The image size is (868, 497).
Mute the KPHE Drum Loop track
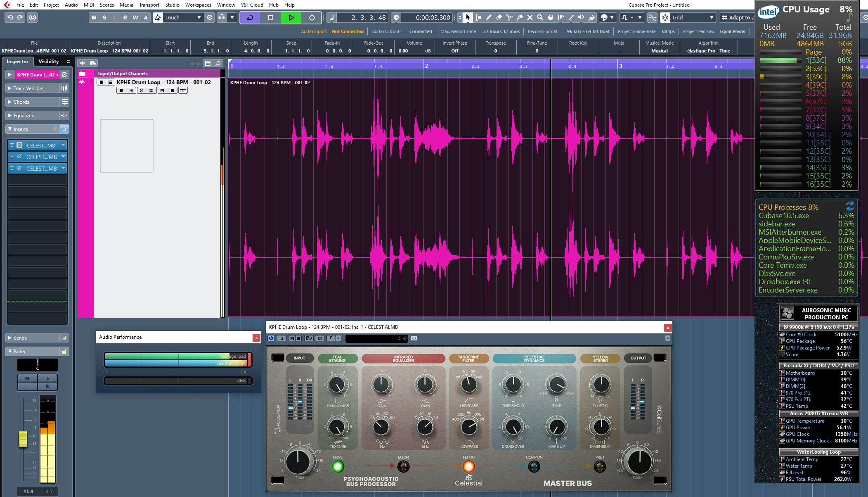point(102,82)
